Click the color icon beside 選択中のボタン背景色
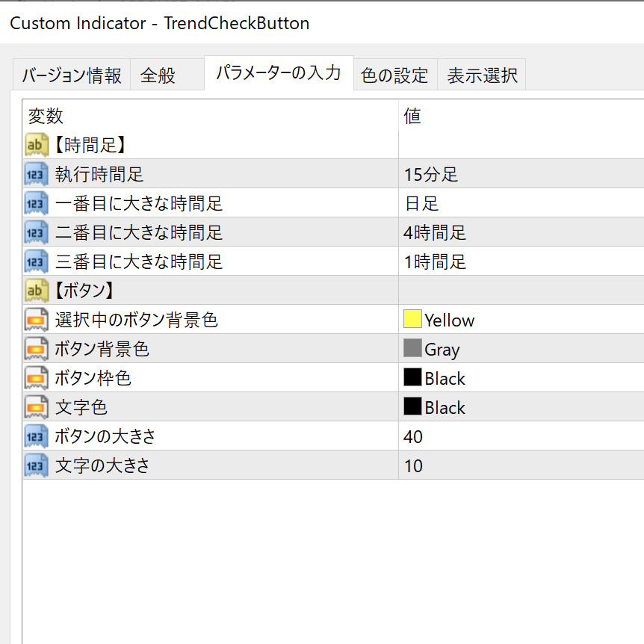This screenshot has height=644, width=644. [x=37, y=320]
